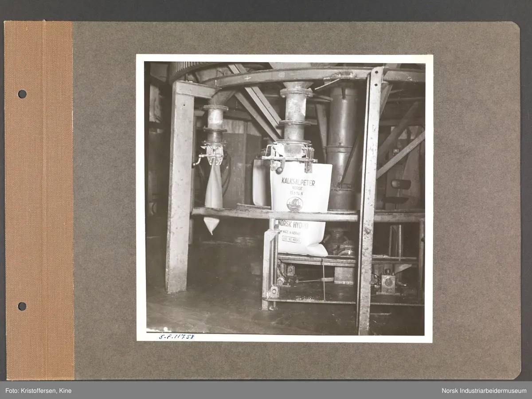Click the 'NORSK HYDRO' text on the sack

(x=293, y=225)
